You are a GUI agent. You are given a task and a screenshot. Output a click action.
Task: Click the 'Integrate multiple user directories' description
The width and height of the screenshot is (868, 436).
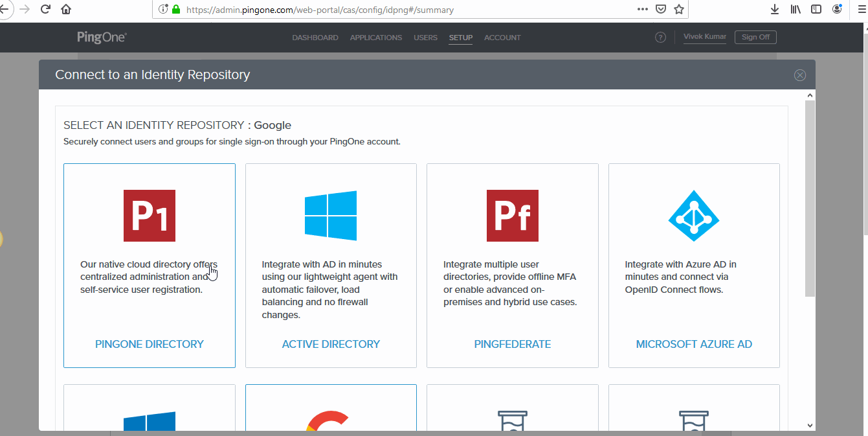tap(510, 283)
